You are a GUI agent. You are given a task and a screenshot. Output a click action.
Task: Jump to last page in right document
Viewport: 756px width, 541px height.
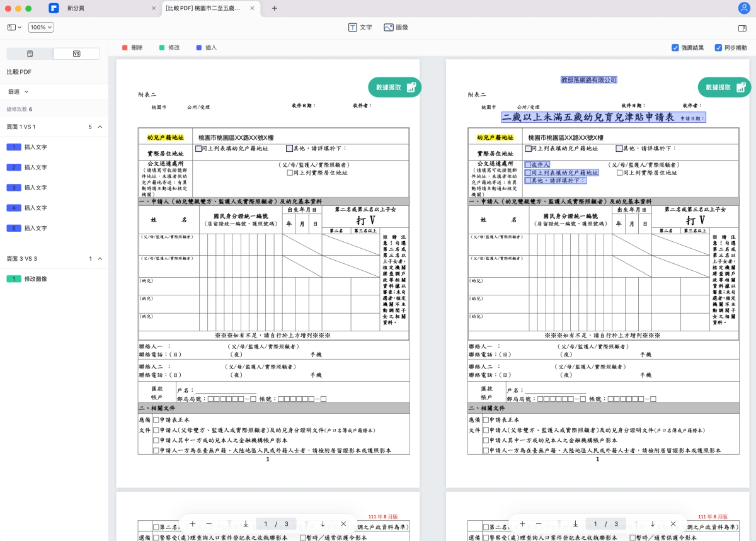pos(575,524)
